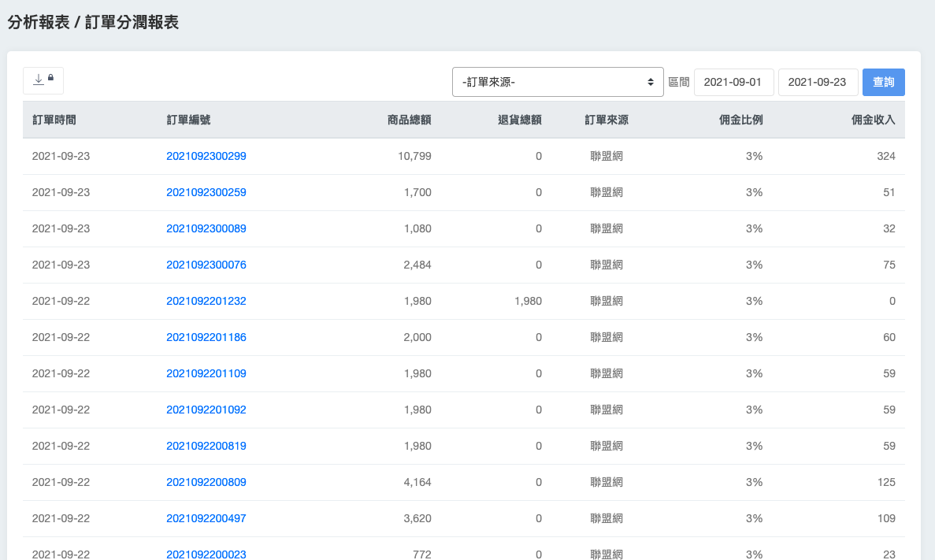This screenshot has width=935, height=560.
Task: Open order link 2021092201186
Action: coord(206,338)
